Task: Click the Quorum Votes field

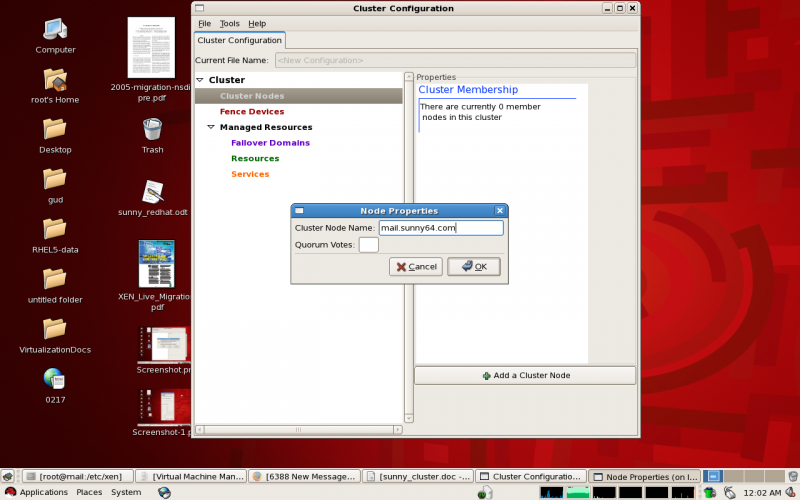Action: pyautogui.click(x=368, y=245)
